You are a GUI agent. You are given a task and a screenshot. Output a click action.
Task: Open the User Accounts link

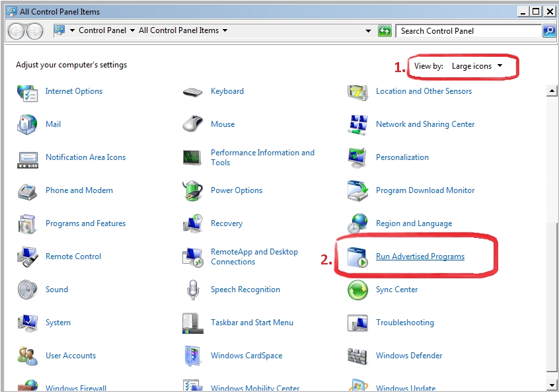coord(71,356)
